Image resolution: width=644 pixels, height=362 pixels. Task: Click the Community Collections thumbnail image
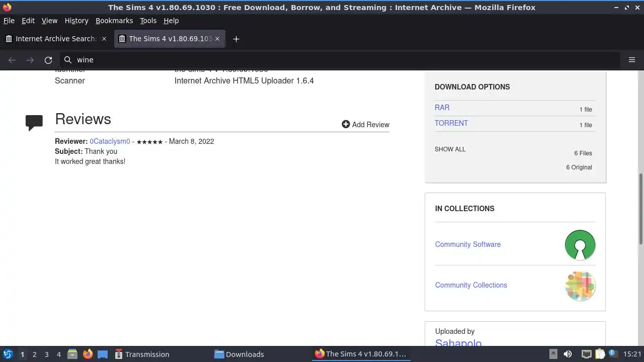pyautogui.click(x=580, y=286)
